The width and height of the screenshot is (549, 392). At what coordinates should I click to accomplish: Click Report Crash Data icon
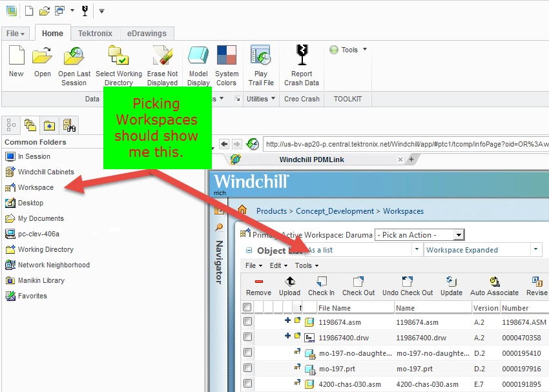click(x=302, y=55)
